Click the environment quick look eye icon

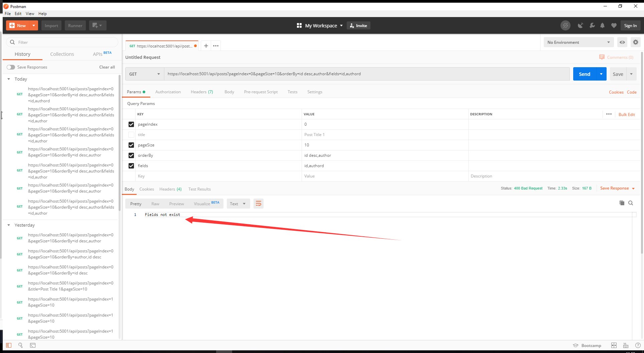(622, 42)
